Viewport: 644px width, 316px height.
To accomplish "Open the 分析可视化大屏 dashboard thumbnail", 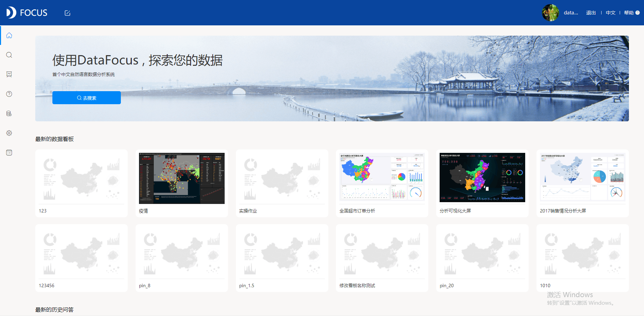I will [x=482, y=178].
